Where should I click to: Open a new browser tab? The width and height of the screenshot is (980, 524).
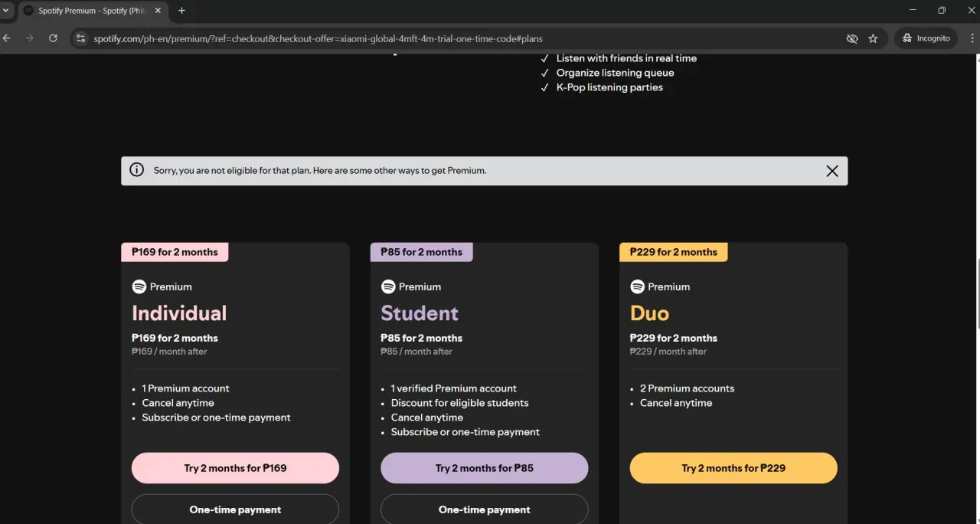pyautogui.click(x=181, y=11)
